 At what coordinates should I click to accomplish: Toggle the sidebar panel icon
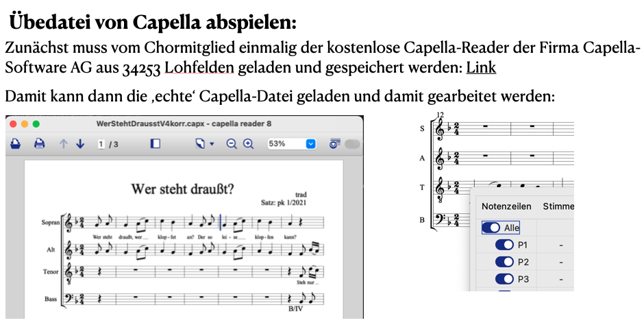pyautogui.click(x=156, y=144)
